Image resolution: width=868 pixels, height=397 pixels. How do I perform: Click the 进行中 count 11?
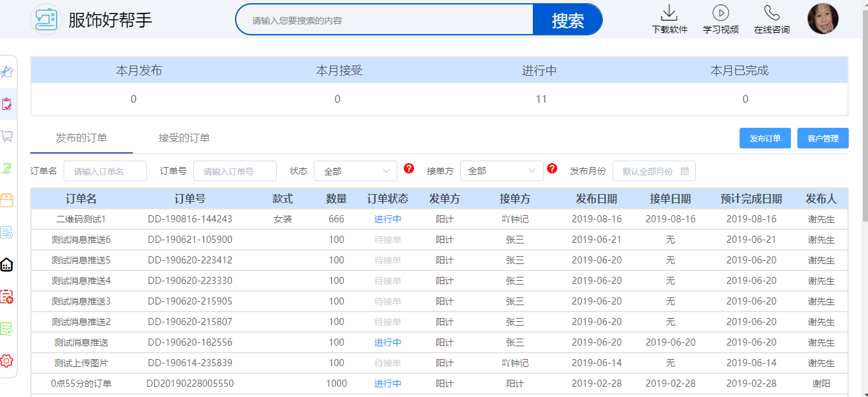click(541, 99)
